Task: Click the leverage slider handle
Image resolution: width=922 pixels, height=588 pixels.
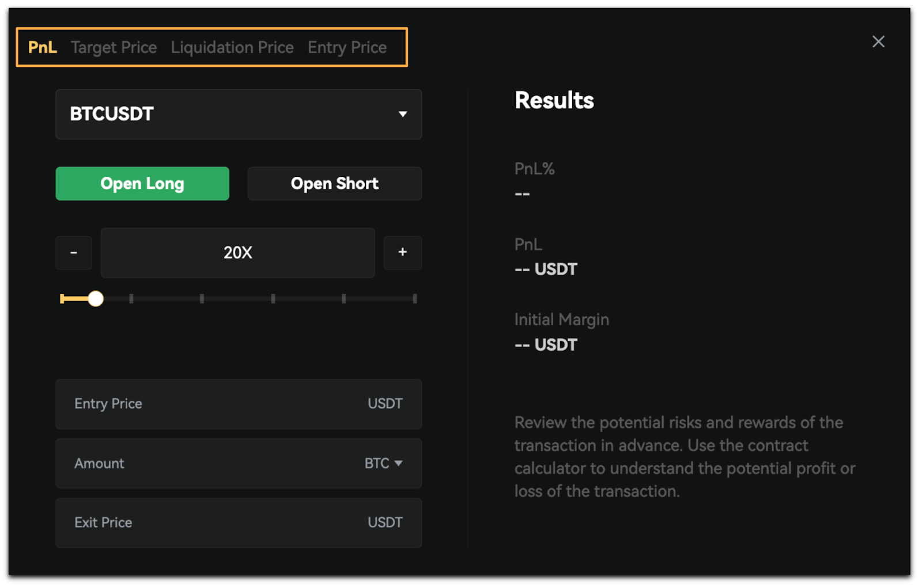Action: (96, 298)
